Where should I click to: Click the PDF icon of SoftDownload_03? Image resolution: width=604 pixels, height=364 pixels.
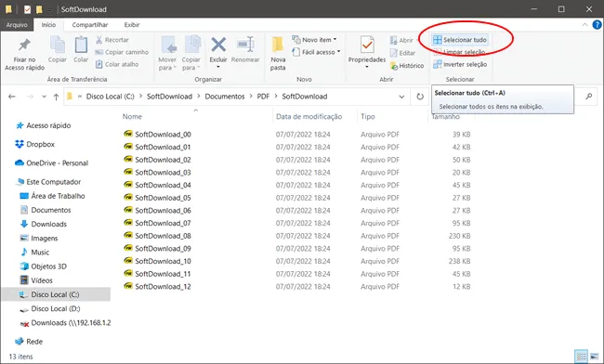point(128,172)
